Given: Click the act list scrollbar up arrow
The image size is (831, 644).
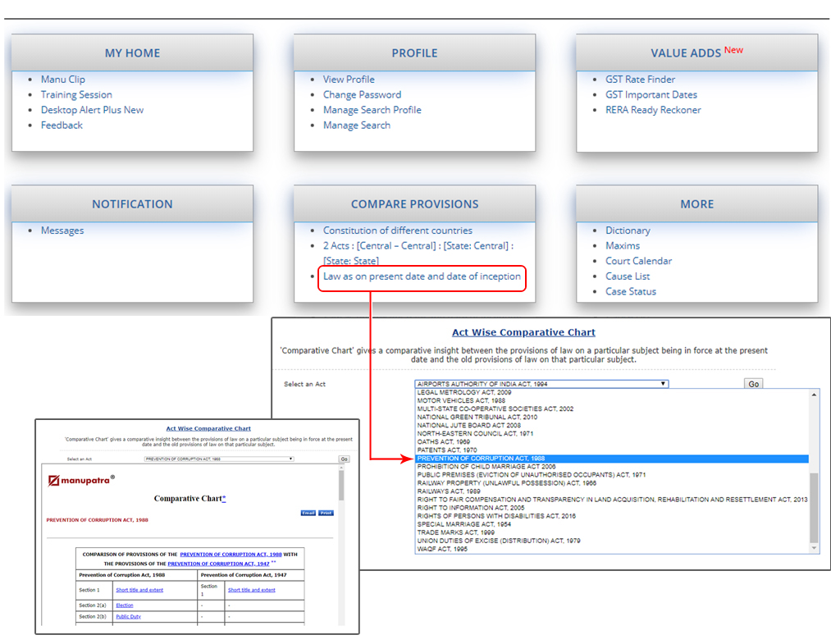Looking at the screenshot, I should [815, 395].
